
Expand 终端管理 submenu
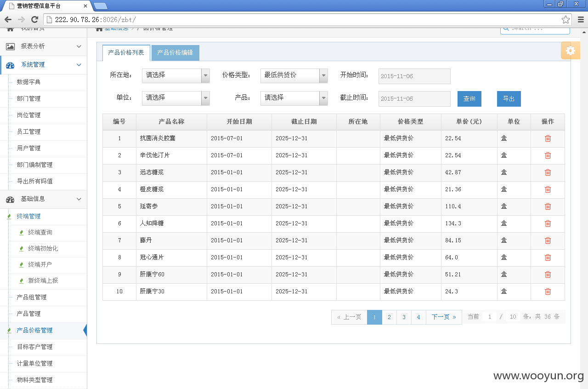(x=28, y=216)
